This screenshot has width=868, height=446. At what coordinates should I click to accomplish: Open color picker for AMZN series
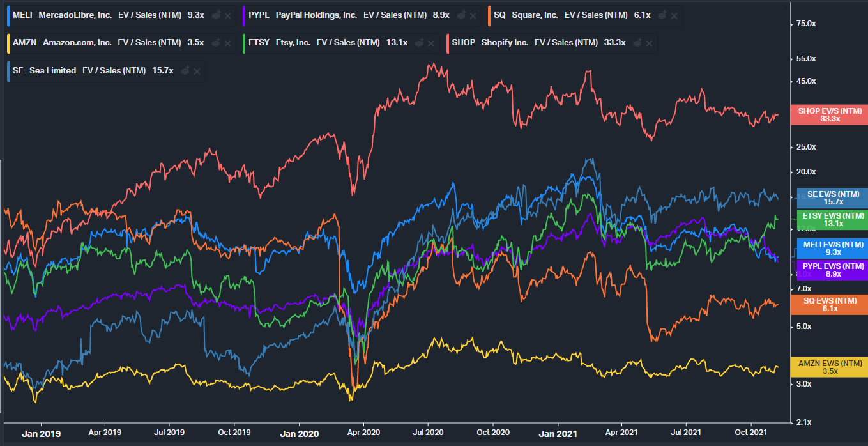216,43
